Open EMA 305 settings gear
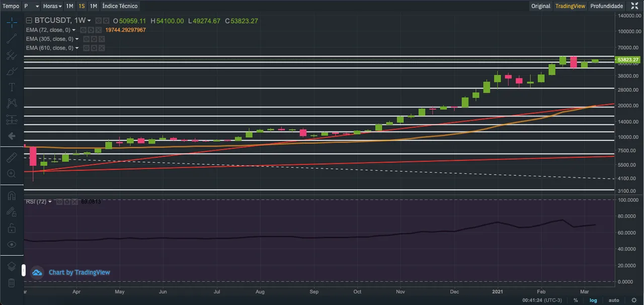The width and height of the screenshot is (644, 305). (x=94, y=39)
